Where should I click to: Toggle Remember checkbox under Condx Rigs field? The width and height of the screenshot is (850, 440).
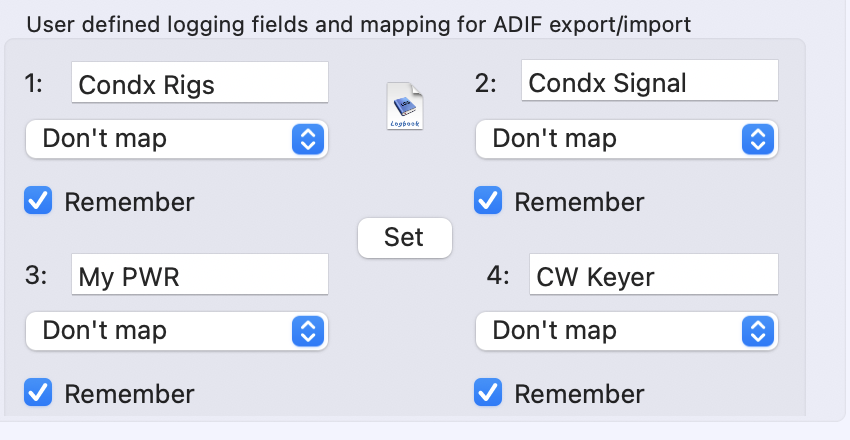click(x=39, y=202)
